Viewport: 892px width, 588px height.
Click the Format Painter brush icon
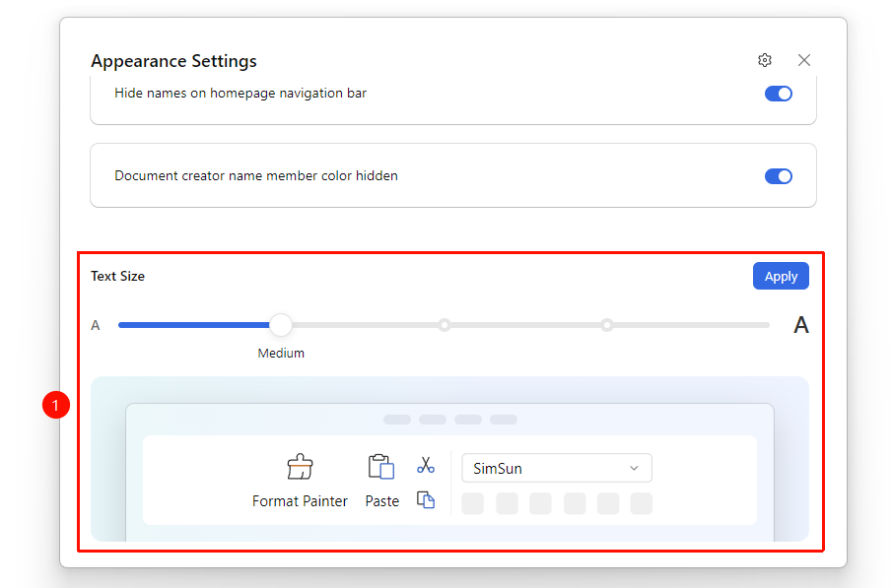(300, 467)
